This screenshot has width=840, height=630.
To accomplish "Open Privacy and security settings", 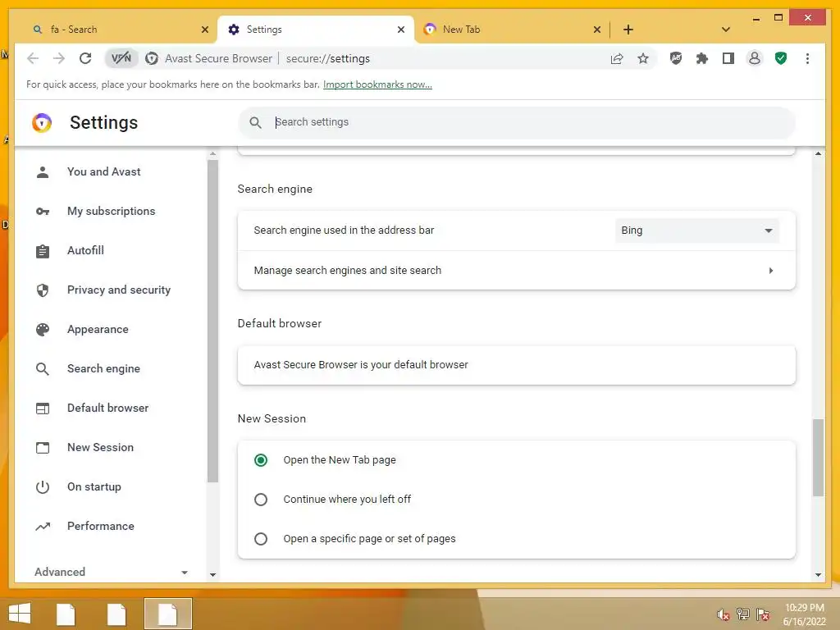I will pyautogui.click(x=118, y=290).
